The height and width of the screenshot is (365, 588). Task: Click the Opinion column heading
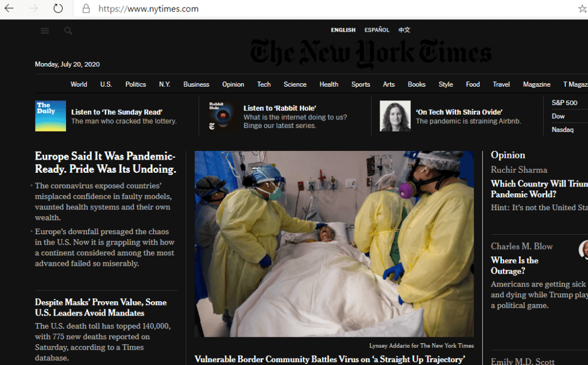click(508, 155)
